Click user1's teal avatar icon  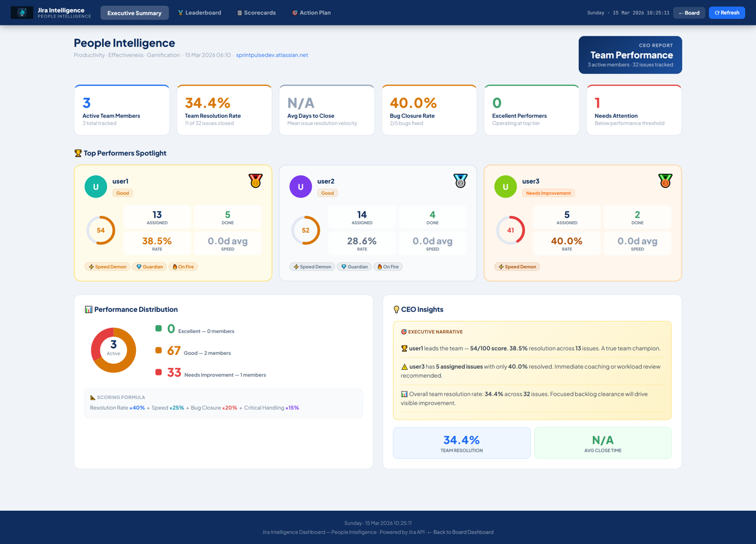point(95,187)
